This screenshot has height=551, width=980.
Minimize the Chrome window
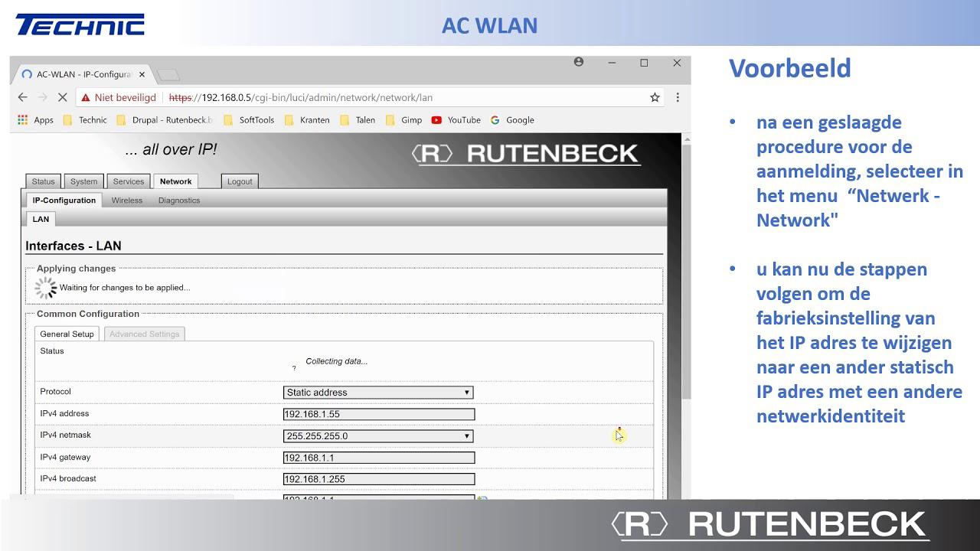[x=612, y=63]
